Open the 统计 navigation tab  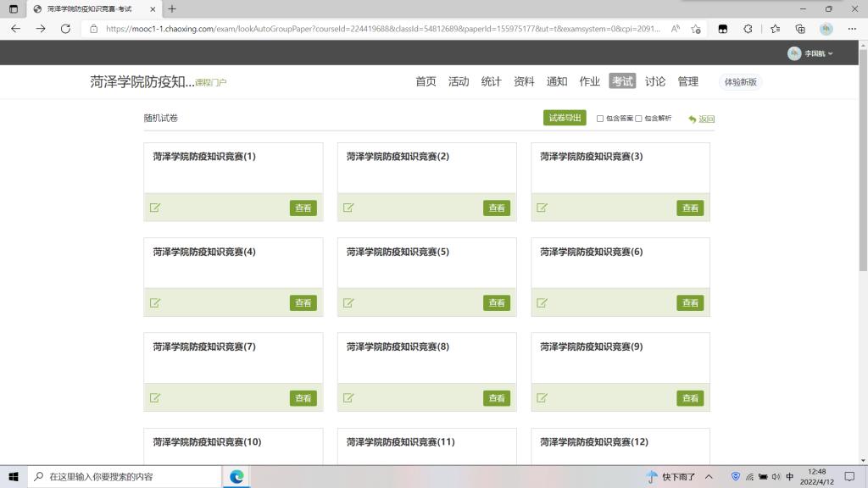[491, 81]
